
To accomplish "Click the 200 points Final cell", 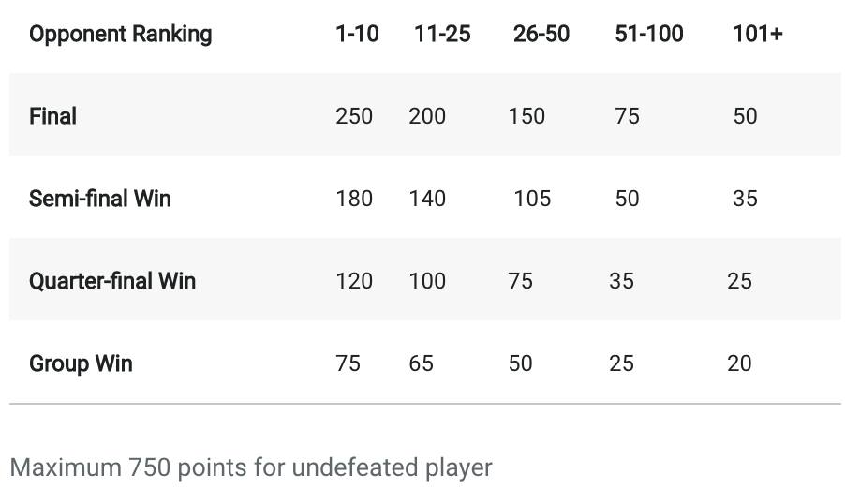I will pyautogui.click(x=427, y=116).
